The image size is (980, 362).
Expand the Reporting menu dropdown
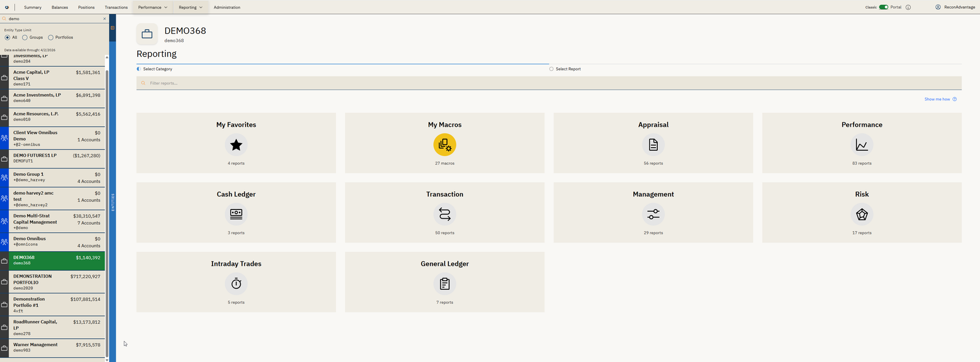(x=190, y=7)
